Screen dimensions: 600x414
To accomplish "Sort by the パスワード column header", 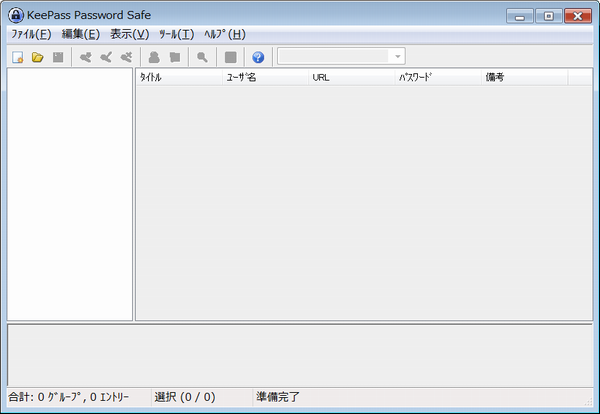I will pos(438,77).
